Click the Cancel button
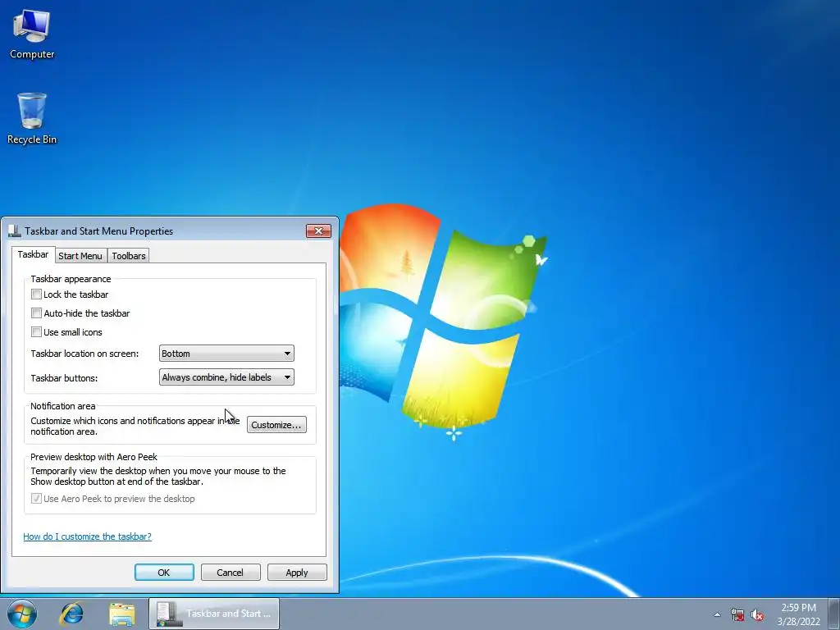This screenshot has height=630, width=840. pyautogui.click(x=231, y=572)
